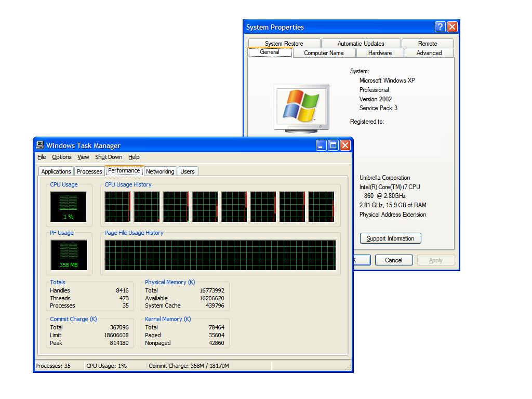Switch to the Users tab

coord(187,171)
